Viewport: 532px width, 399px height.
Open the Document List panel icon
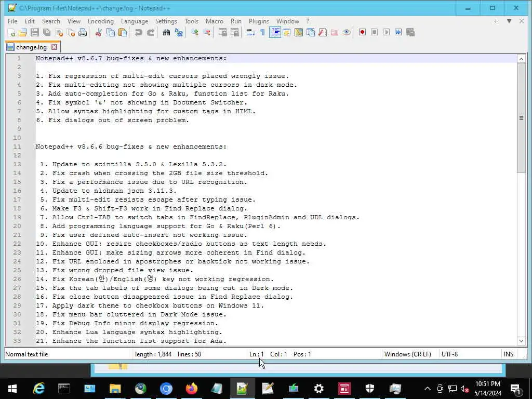point(311,33)
